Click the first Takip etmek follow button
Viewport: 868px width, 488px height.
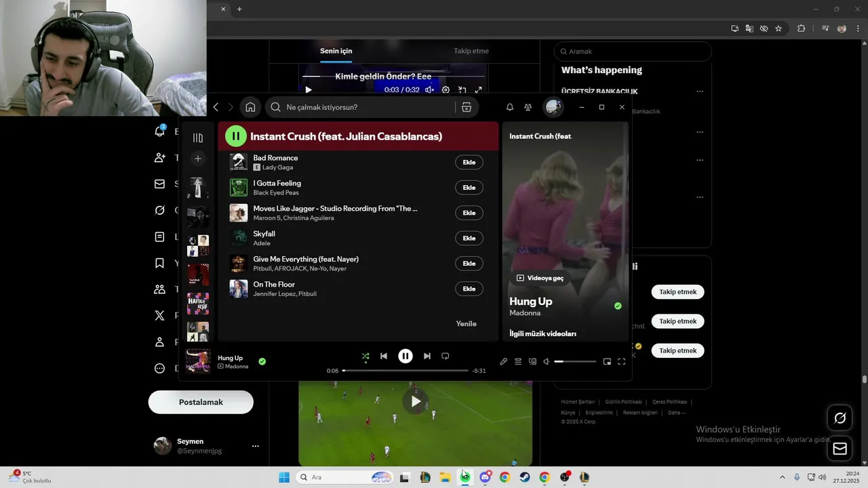click(x=678, y=291)
